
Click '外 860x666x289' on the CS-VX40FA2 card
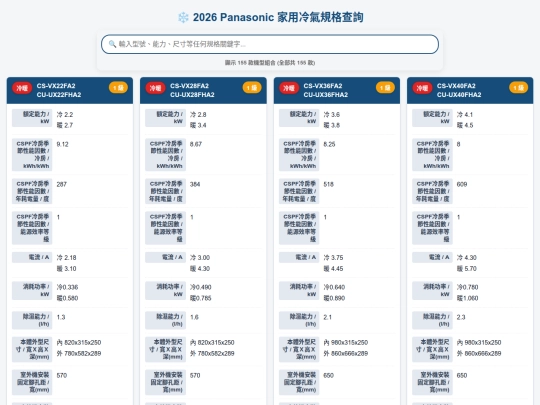479,353
